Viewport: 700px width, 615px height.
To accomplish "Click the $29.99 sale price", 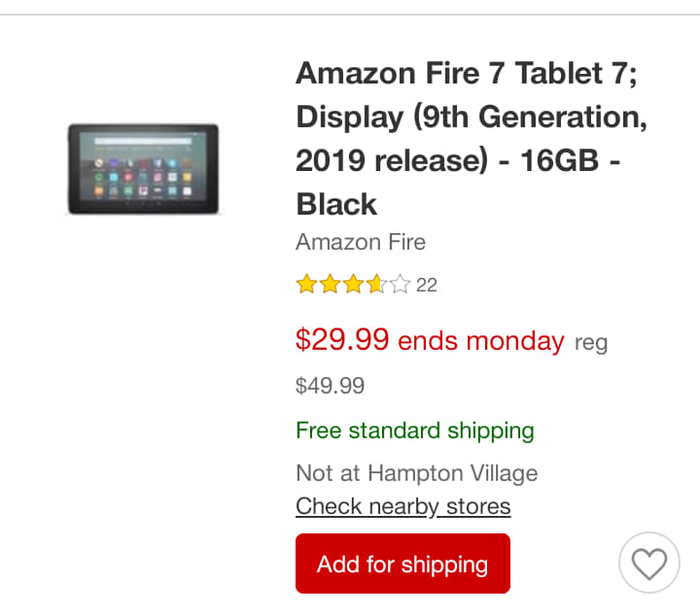I will (342, 340).
